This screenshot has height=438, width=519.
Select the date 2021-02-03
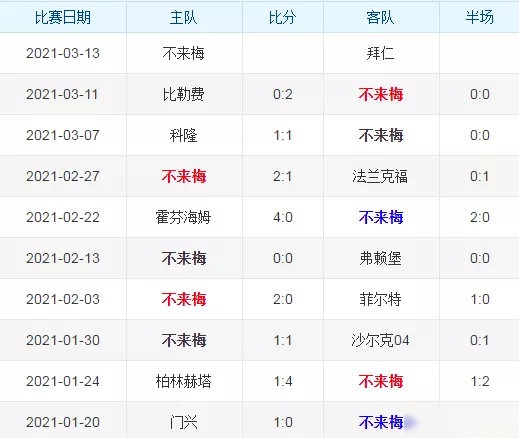click(63, 299)
